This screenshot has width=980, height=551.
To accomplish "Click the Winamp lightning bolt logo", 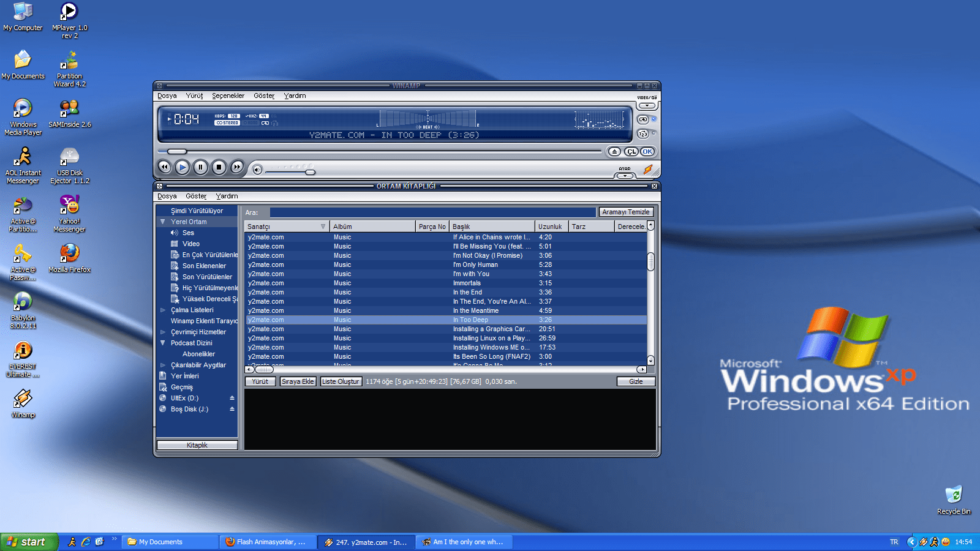I will coord(648,170).
